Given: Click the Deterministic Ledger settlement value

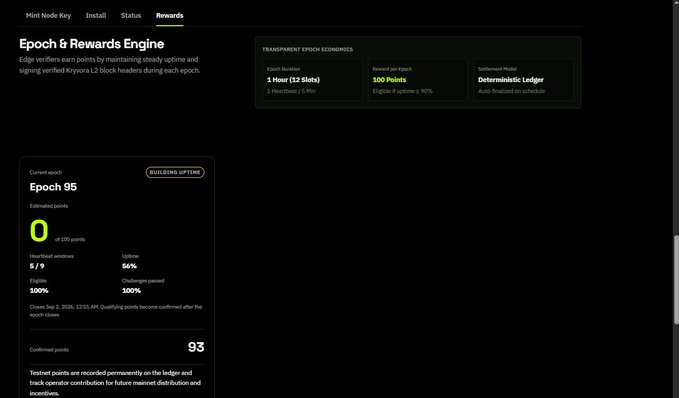Looking at the screenshot, I should tap(511, 80).
